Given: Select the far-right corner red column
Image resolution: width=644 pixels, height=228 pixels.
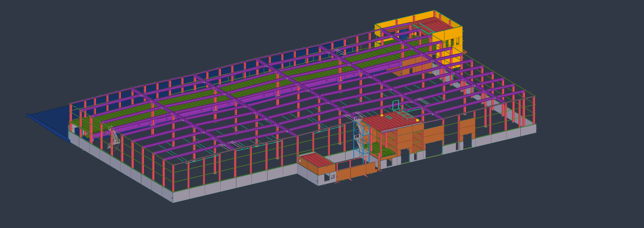Looking at the screenshot, I should pyautogui.click(x=534, y=110).
